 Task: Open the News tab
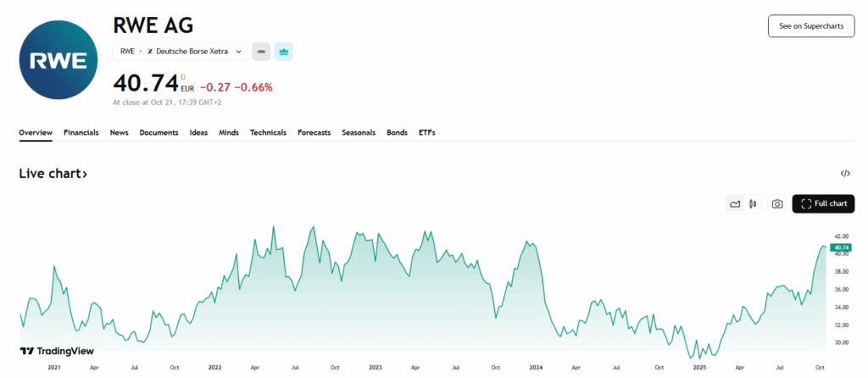(120, 133)
